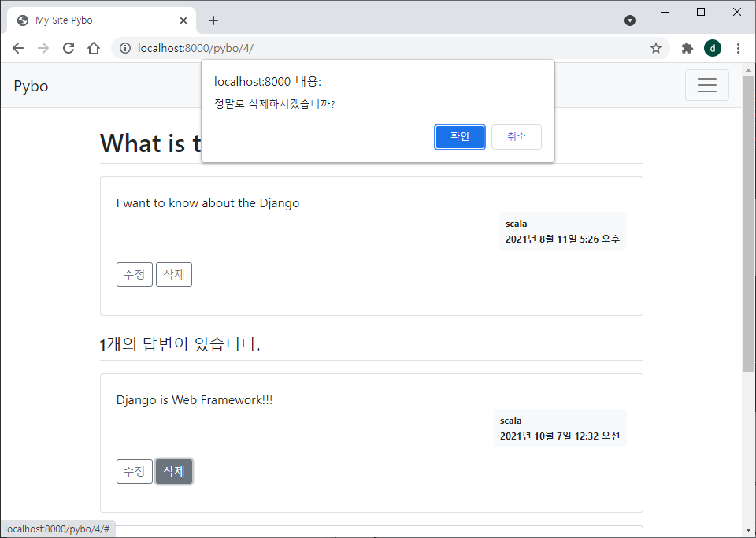Viewport: 756px width, 538px height.
Task: Click the dialog message '정말로 삭제하시겠습니까?'
Action: (x=274, y=104)
